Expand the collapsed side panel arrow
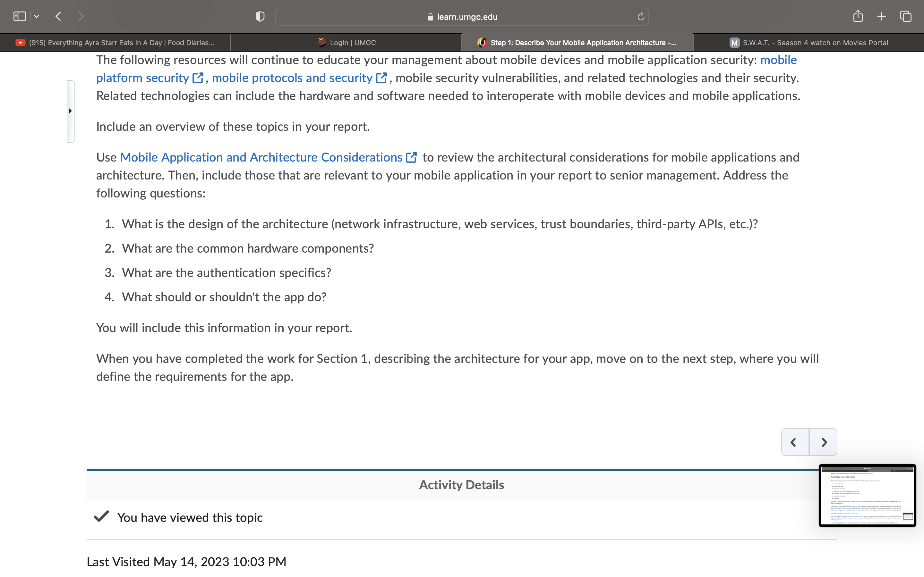Screen dimensions: 924x577 (71, 111)
